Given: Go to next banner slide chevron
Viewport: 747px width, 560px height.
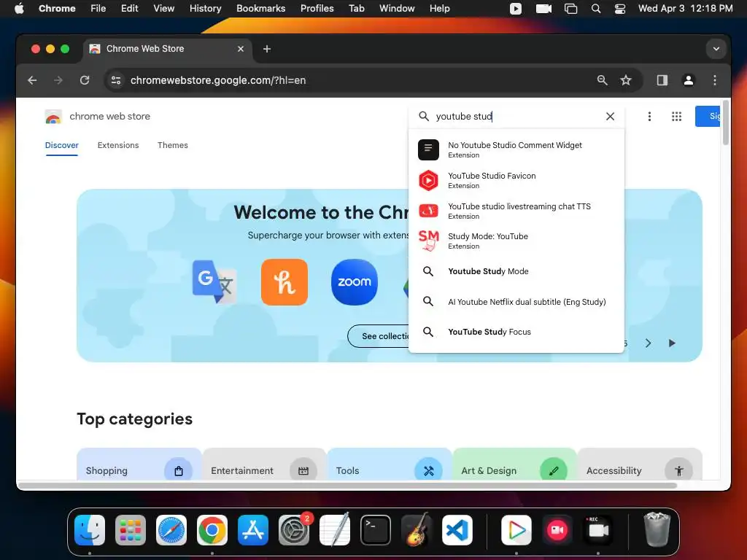Looking at the screenshot, I should (648, 343).
